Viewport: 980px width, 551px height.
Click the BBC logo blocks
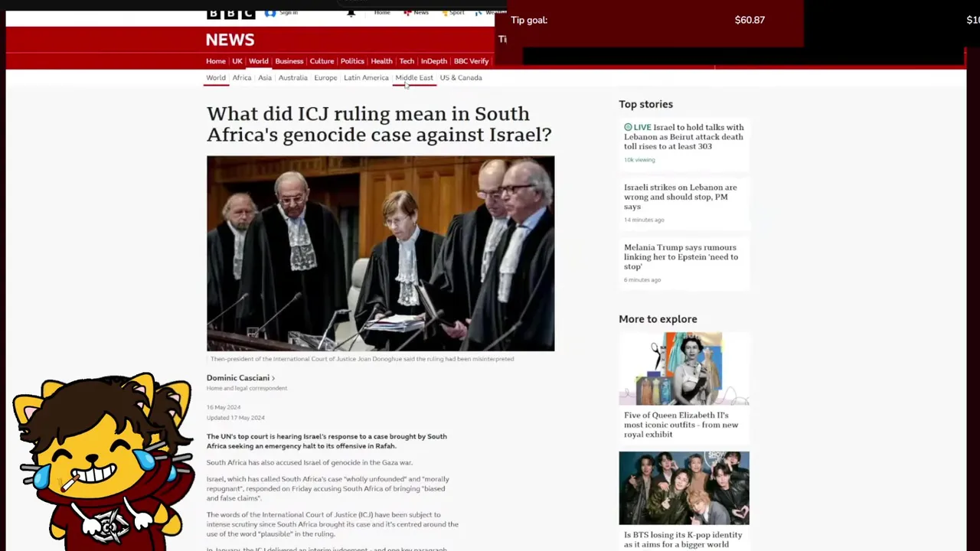click(x=230, y=14)
